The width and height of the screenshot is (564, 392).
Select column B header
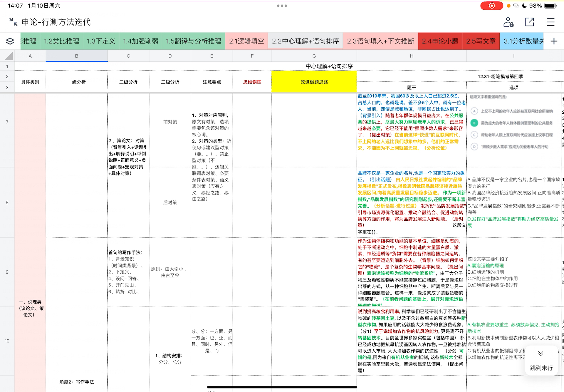(x=76, y=56)
